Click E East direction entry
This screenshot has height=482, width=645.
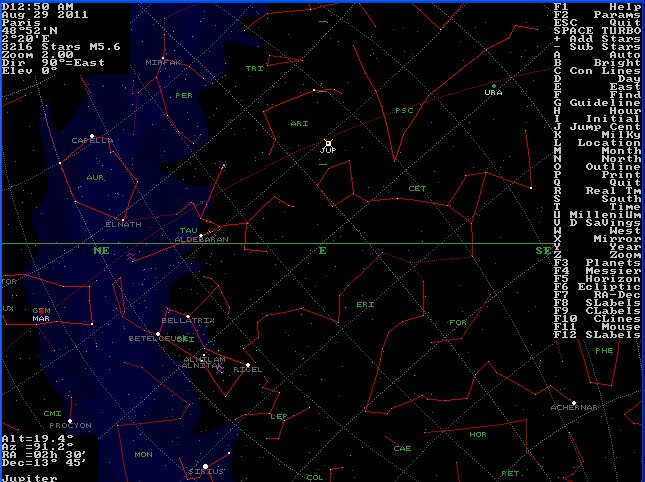(x=597, y=87)
